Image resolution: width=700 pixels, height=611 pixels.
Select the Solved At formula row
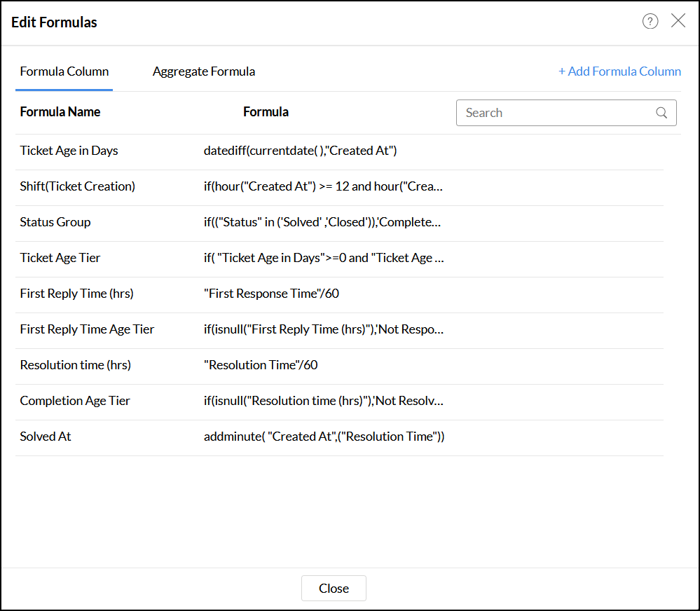click(46, 437)
